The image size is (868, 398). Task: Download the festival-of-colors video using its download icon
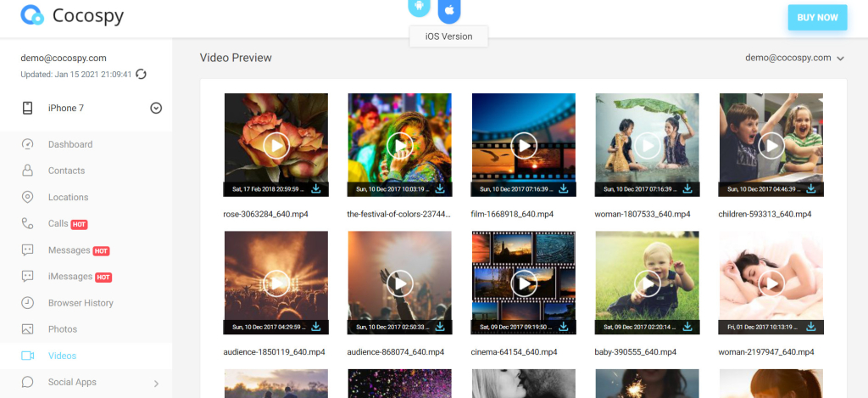tap(440, 188)
